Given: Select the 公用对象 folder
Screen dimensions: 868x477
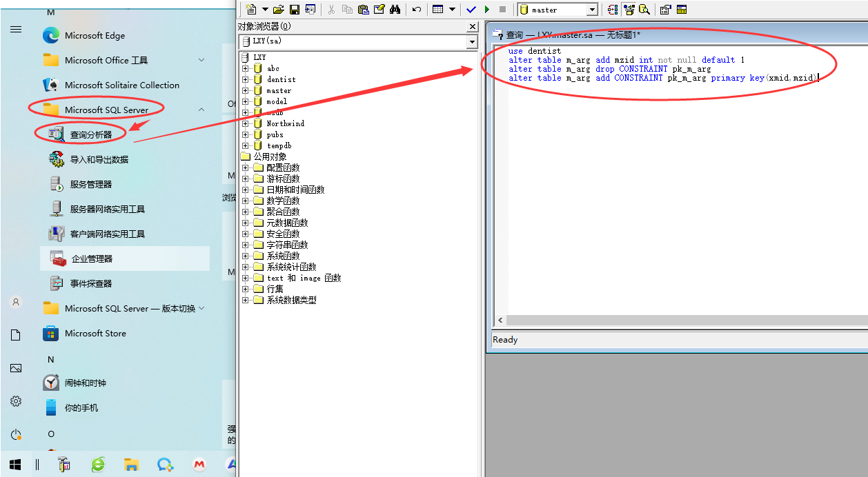Looking at the screenshot, I should click(270, 156).
